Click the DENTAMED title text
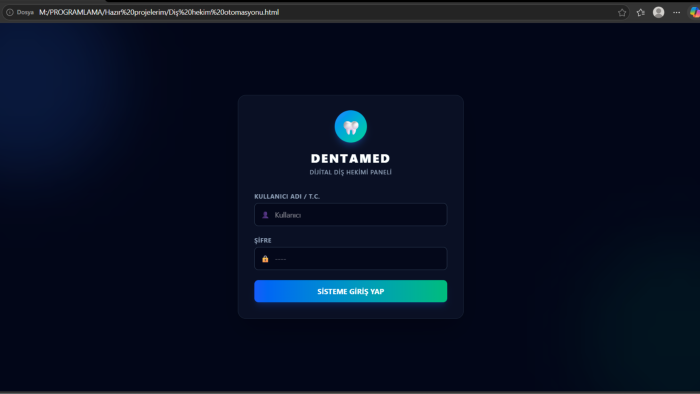 [x=351, y=158]
